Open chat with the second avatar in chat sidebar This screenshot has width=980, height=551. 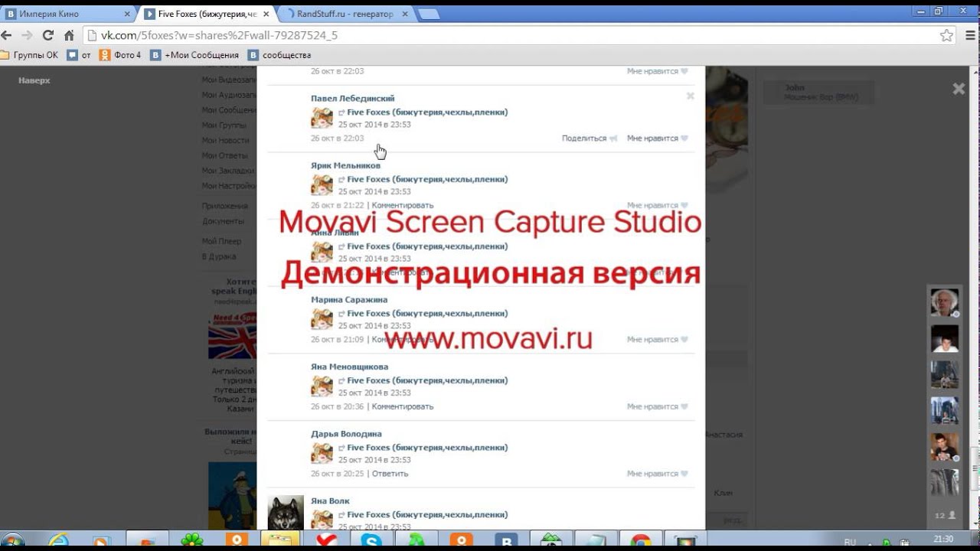pos(945,338)
